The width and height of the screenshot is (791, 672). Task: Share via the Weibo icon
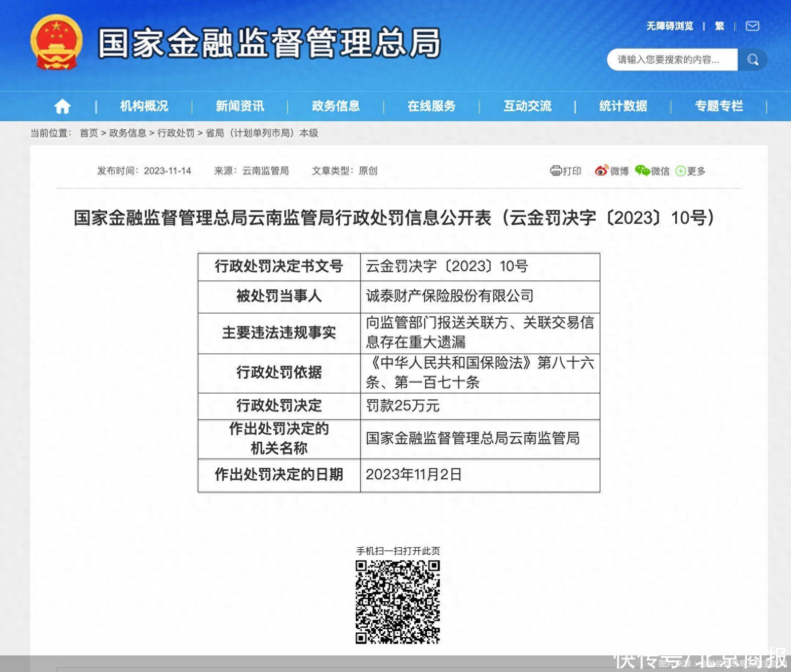(601, 171)
